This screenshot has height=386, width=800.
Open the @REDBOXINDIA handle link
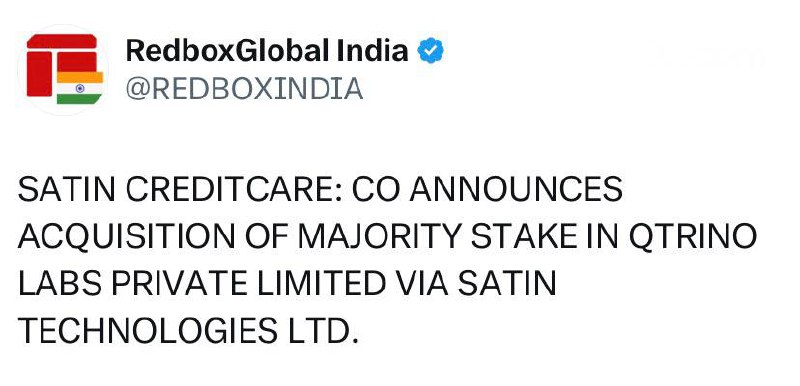[244, 89]
